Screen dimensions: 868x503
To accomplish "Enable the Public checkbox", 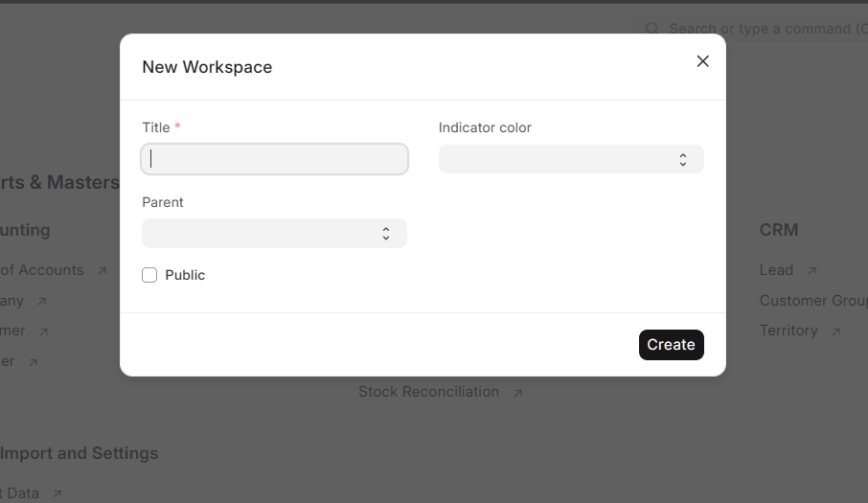I will click(x=149, y=275).
